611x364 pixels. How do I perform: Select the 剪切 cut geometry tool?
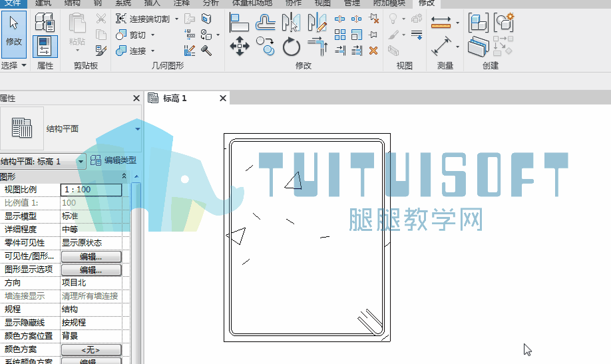pos(131,35)
